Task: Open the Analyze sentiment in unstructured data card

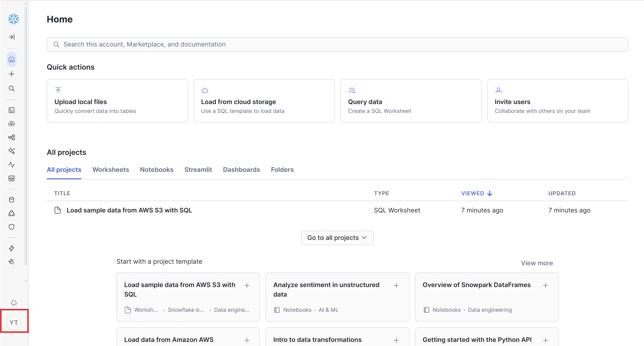Action: [x=337, y=297]
